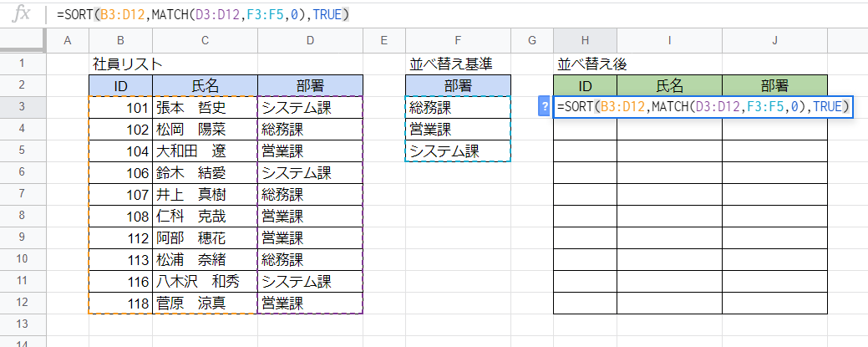
Task: Select row 3 header
Action: coord(23,107)
